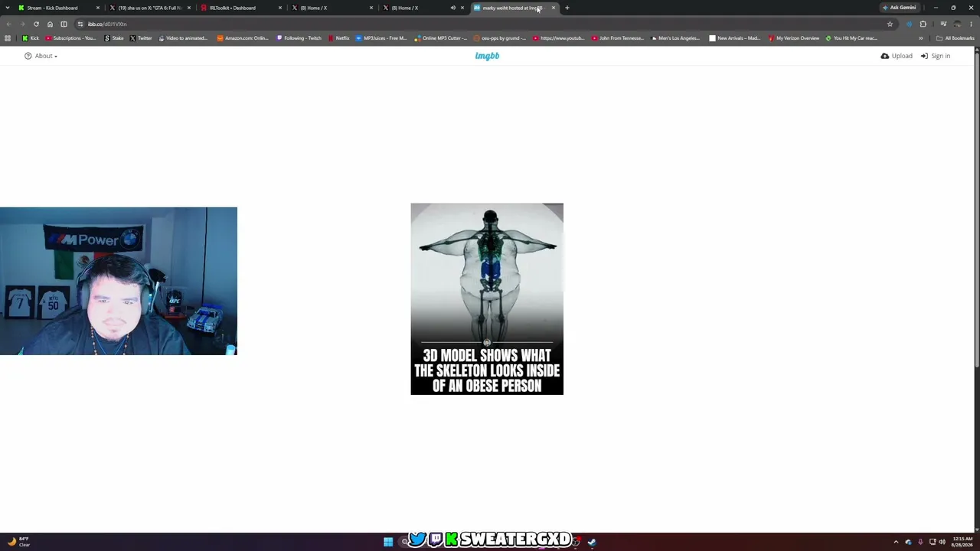This screenshot has height=551, width=980.
Task: Open the Extensions puzzle icon
Action: pos(923,24)
